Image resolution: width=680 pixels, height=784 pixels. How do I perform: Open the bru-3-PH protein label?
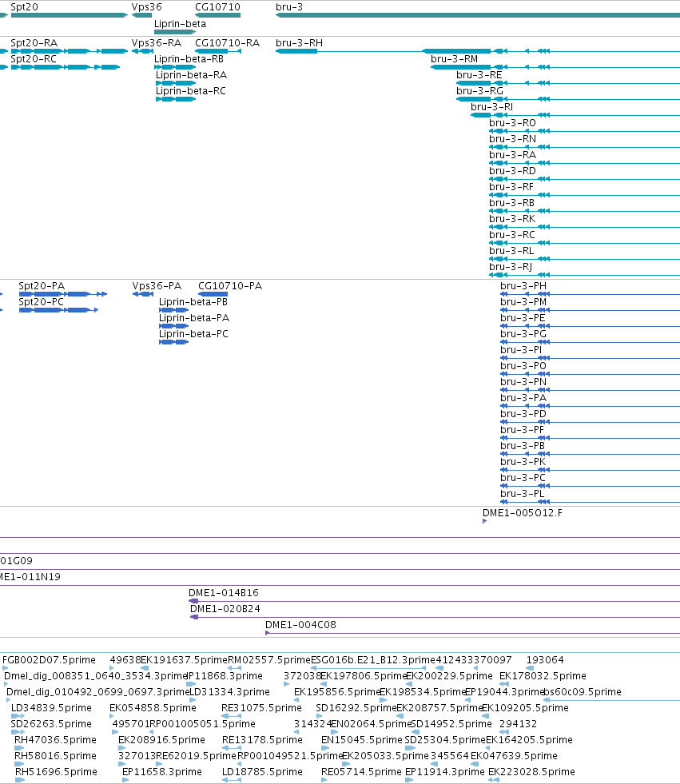[523, 286]
